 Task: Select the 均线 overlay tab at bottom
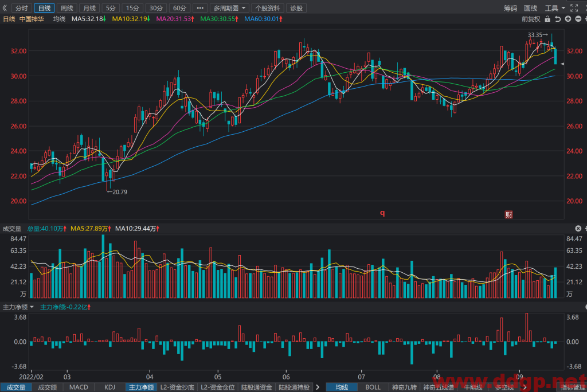342,387
